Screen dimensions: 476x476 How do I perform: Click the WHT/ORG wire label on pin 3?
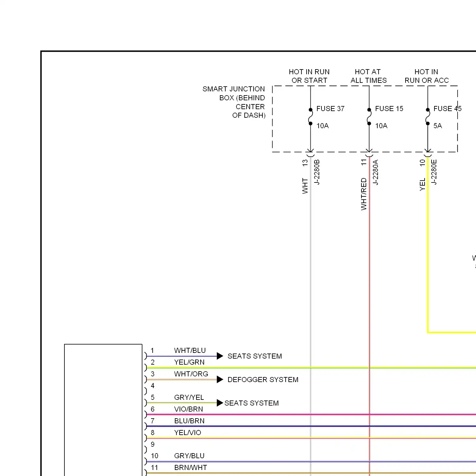pyautogui.click(x=191, y=374)
